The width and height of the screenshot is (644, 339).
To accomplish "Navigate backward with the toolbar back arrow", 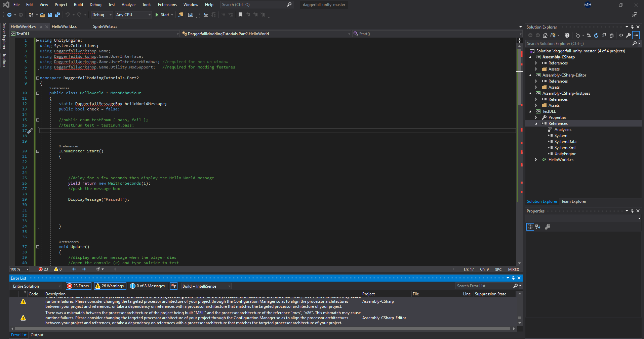I will [x=9, y=15].
